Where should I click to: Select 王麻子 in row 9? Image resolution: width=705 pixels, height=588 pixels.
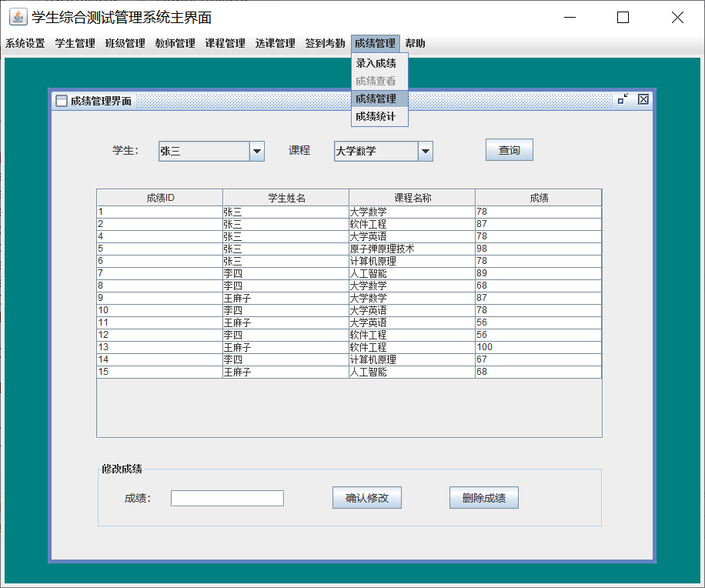(286, 298)
